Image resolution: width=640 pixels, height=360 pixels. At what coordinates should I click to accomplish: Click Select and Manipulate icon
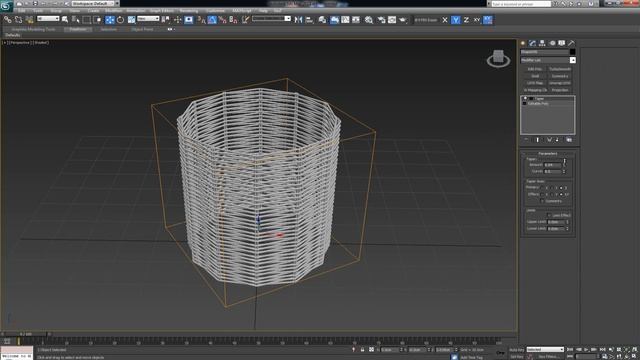[177, 20]
